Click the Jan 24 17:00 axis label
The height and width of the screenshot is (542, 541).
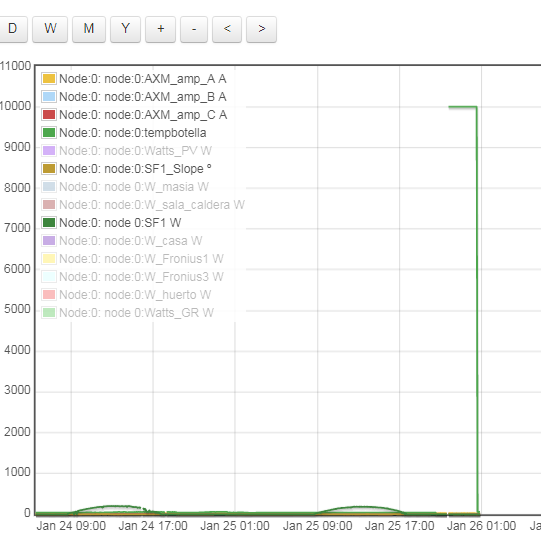click(x=153, y=526)
